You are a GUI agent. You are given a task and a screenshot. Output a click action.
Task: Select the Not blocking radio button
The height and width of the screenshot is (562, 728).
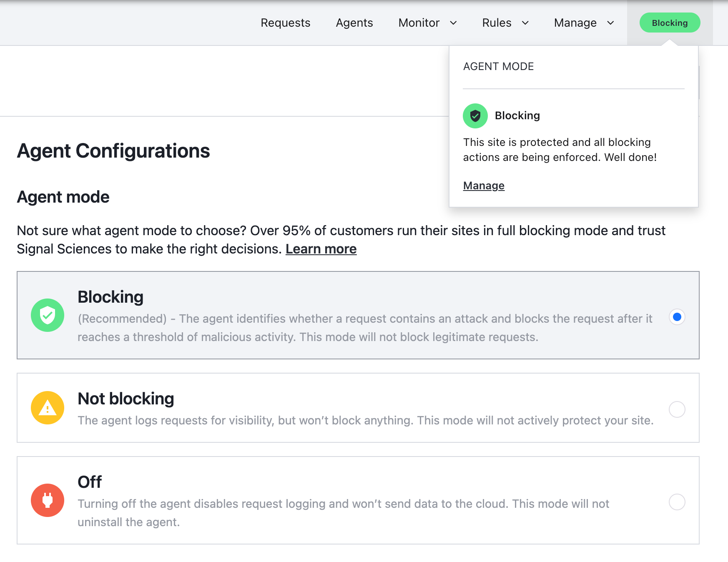tap(677, 409)
